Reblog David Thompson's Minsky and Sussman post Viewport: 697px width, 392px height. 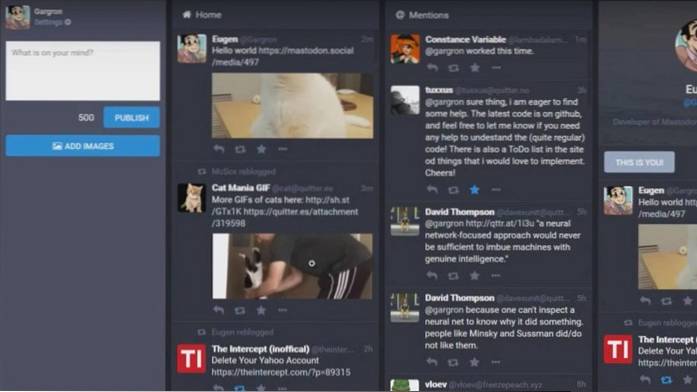[x=453, y=362]
